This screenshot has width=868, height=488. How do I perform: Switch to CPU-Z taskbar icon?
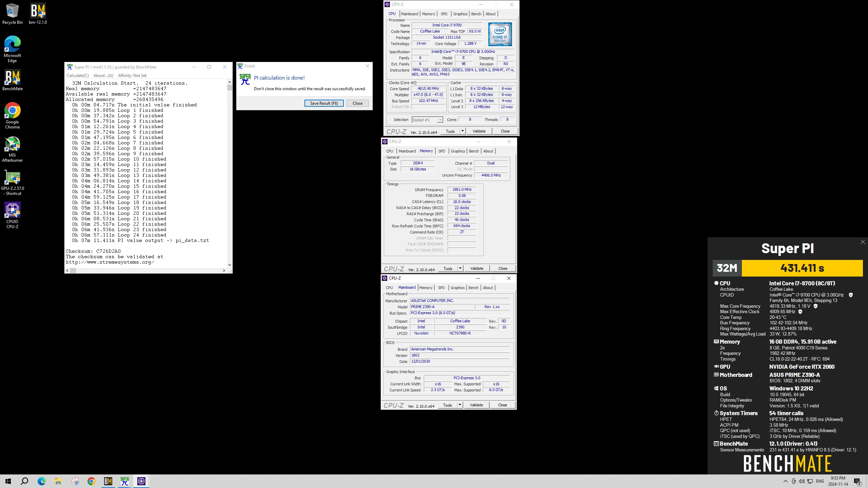141,481
